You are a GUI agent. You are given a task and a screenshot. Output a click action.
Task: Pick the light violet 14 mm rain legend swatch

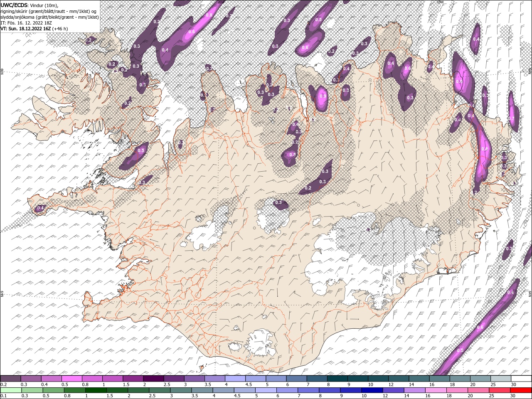pos(414,390)
